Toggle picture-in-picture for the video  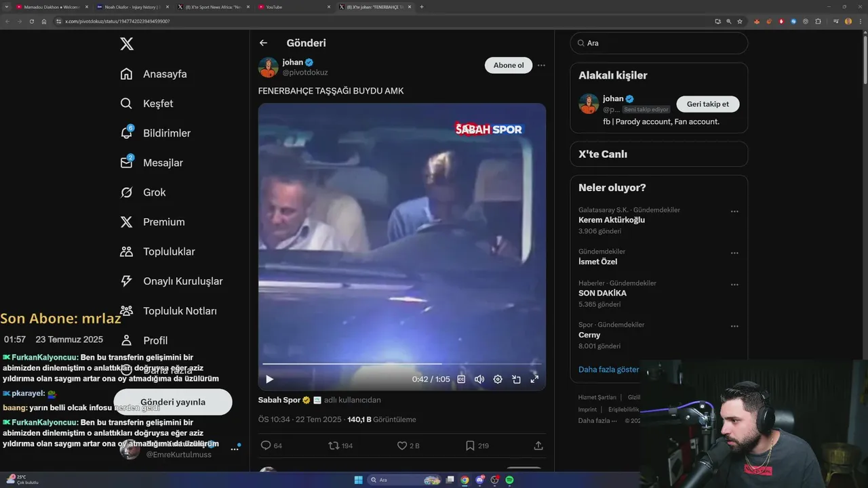point(516,380)
